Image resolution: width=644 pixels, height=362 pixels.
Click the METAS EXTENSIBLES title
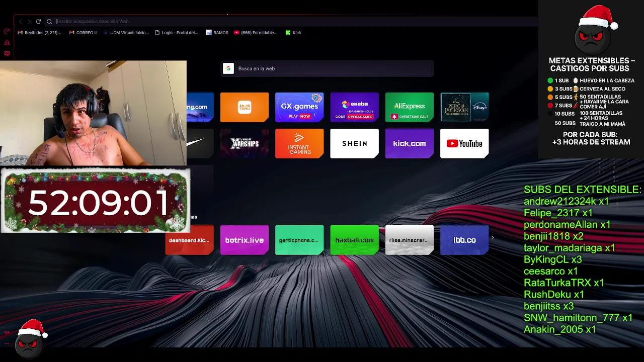coord(592,64)
